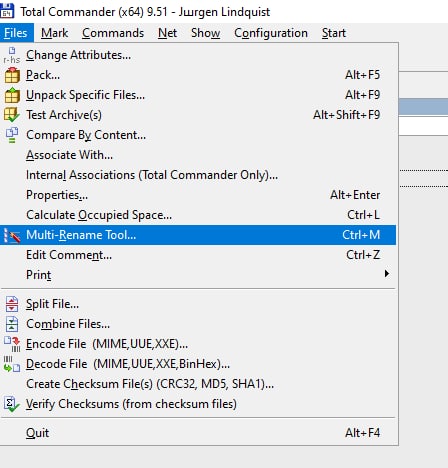
Task: Click the Alt+F4 shortcut text
Action: pyautogui.click(x=362, y=433)
